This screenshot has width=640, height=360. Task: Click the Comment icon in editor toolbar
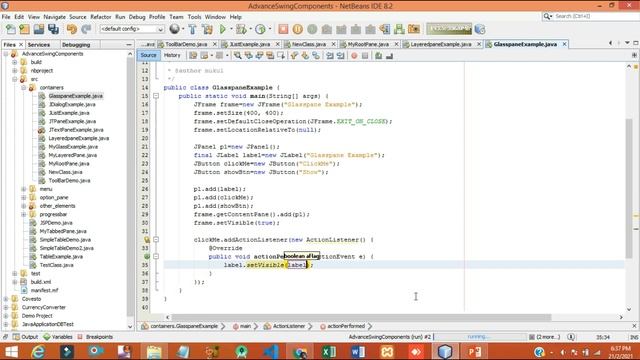(x=378, y=56)
